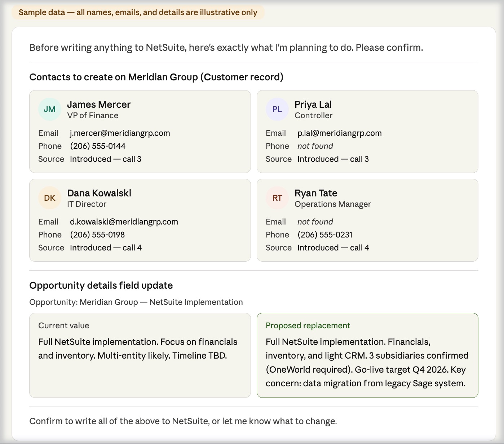Viewport: 504px width, 444px height.
Task: Click the sample data notice banner
Action: [x=138, y=12]
